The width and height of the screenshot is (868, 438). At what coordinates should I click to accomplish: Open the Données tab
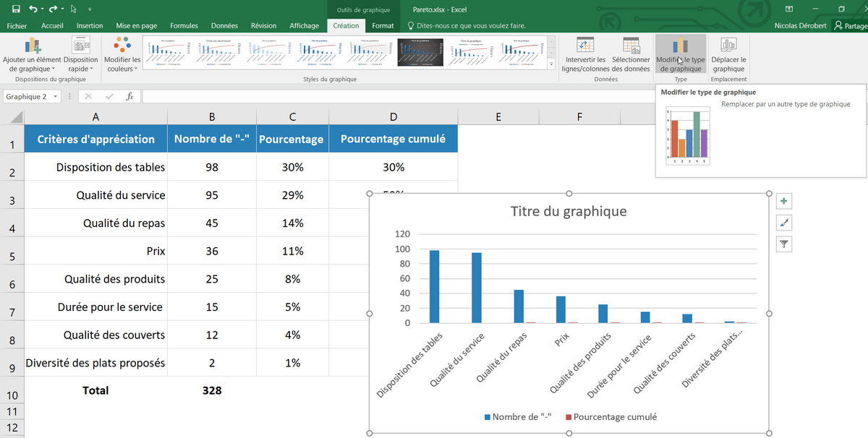(x=224, y=25)
